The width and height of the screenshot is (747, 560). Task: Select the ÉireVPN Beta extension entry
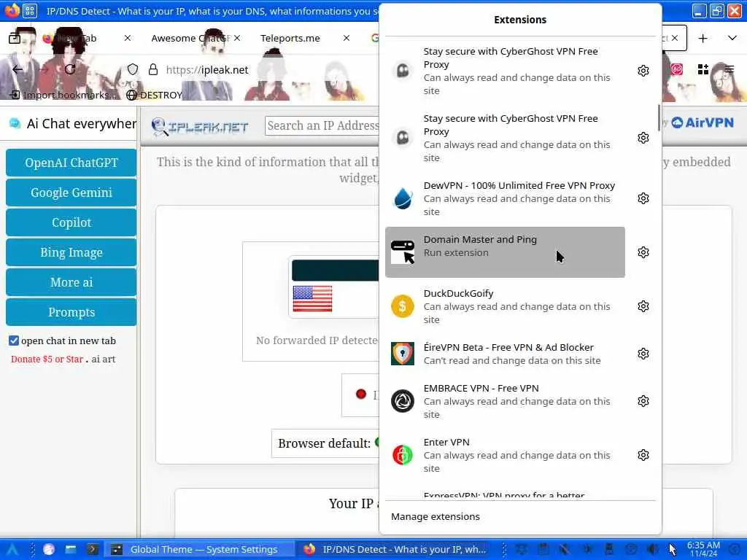(505, 354)
